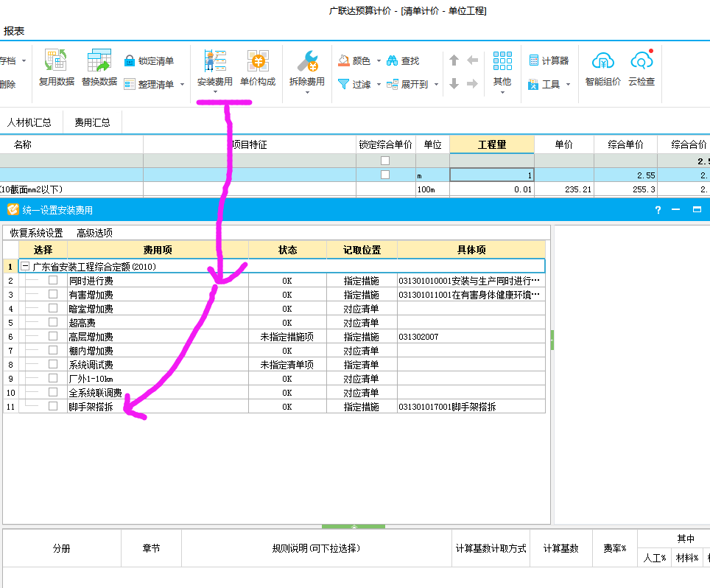Image resolution: width=710 pixels, height=588 pixels.
Task: Click the 031302007 具体项 cell
Action: pos(471,337)
